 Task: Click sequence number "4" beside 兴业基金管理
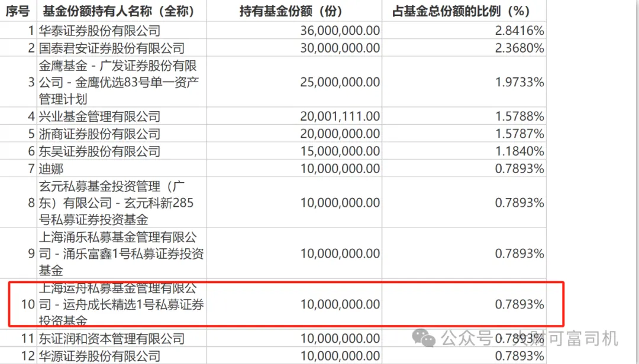click(x=31, y=116)
